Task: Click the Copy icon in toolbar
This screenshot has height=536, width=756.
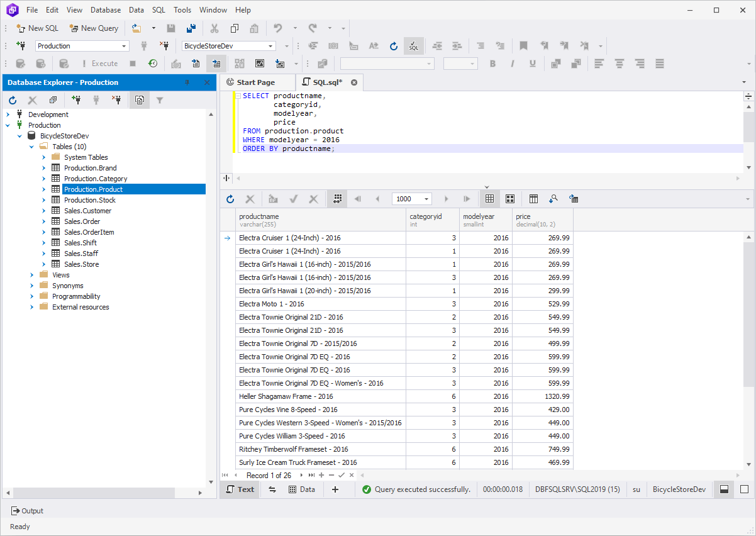Action: tap(235, 28)
